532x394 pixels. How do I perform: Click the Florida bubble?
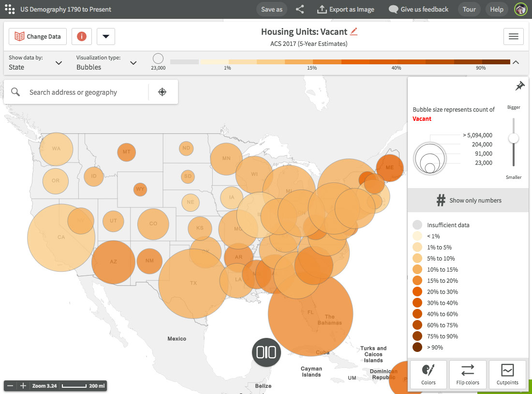click(x=310, y=314)
